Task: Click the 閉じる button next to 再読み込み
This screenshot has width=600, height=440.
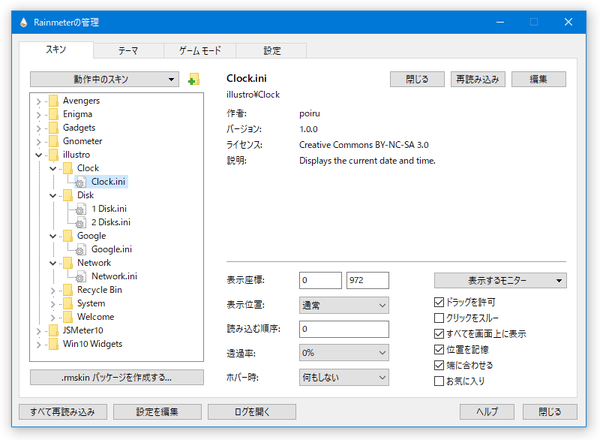Action: 417,79
